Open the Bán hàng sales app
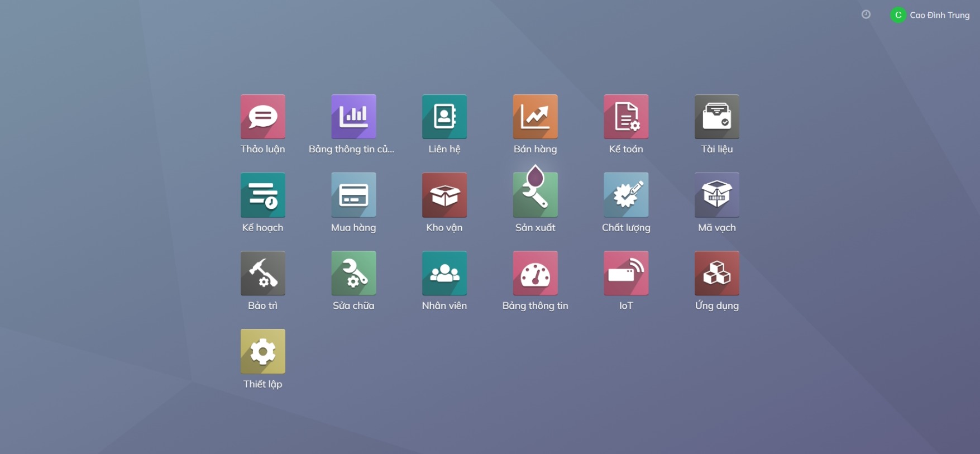The height and width of the screenshot is (454, 980). (x=535, y=117)
